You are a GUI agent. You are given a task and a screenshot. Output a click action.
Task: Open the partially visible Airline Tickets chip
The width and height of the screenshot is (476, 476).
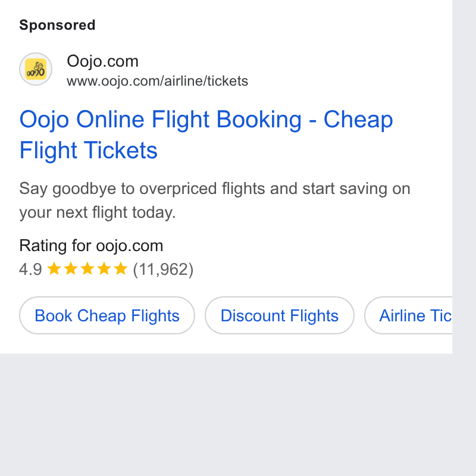(408, 315)
